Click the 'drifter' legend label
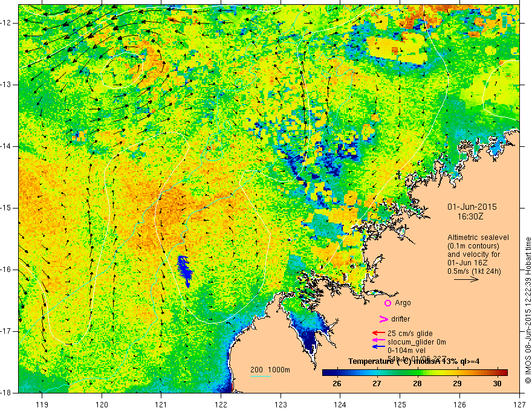 [x=400, y=319]
